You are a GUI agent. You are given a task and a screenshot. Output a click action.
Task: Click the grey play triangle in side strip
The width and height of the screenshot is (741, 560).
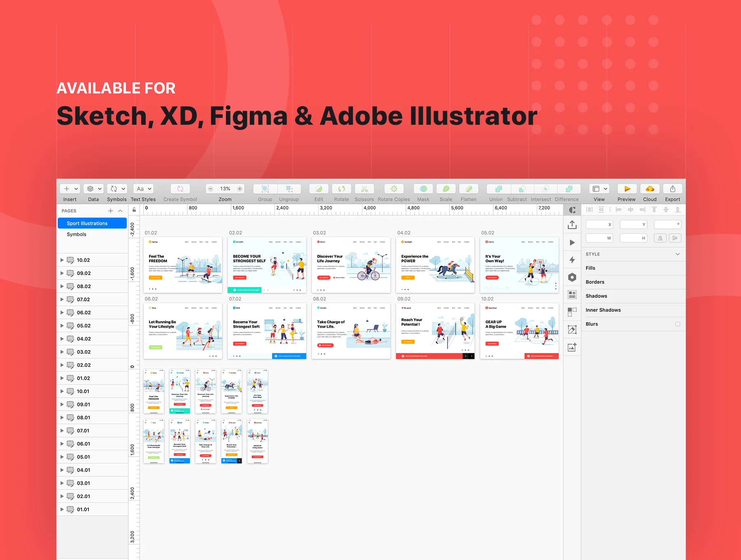coord(572,243)
